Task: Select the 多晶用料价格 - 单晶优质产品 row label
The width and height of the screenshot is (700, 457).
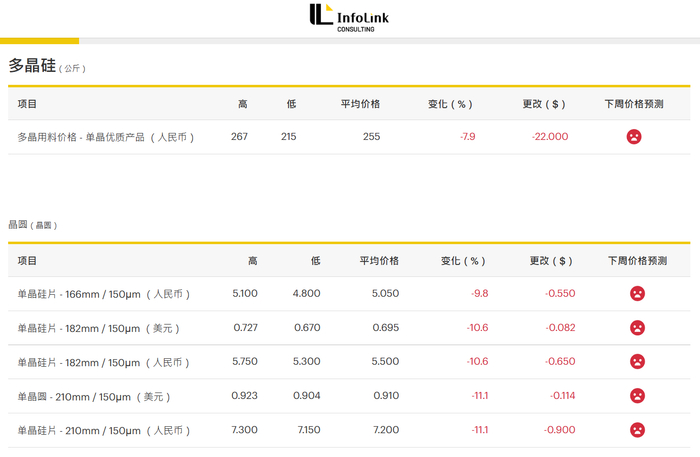Action: [106, 137]
